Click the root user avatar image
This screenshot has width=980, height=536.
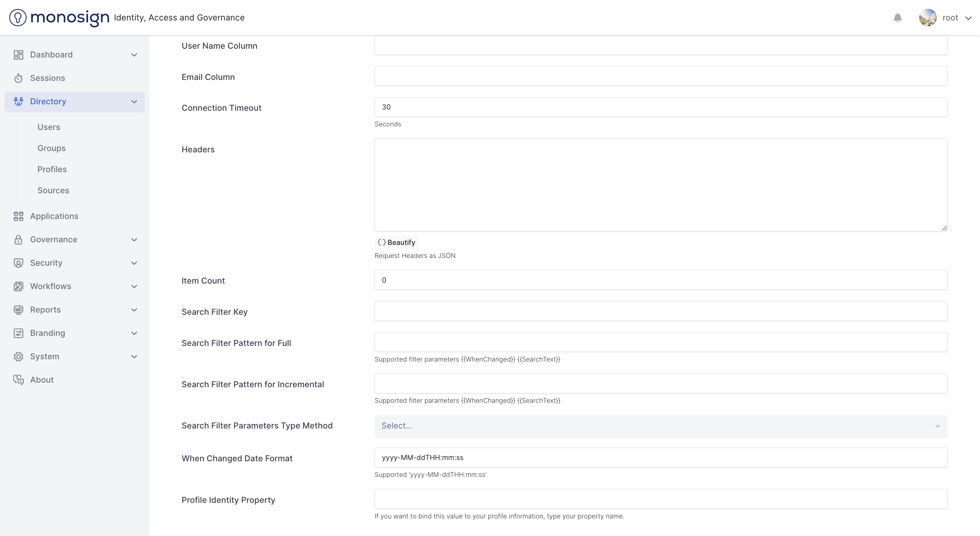point(927,18)
